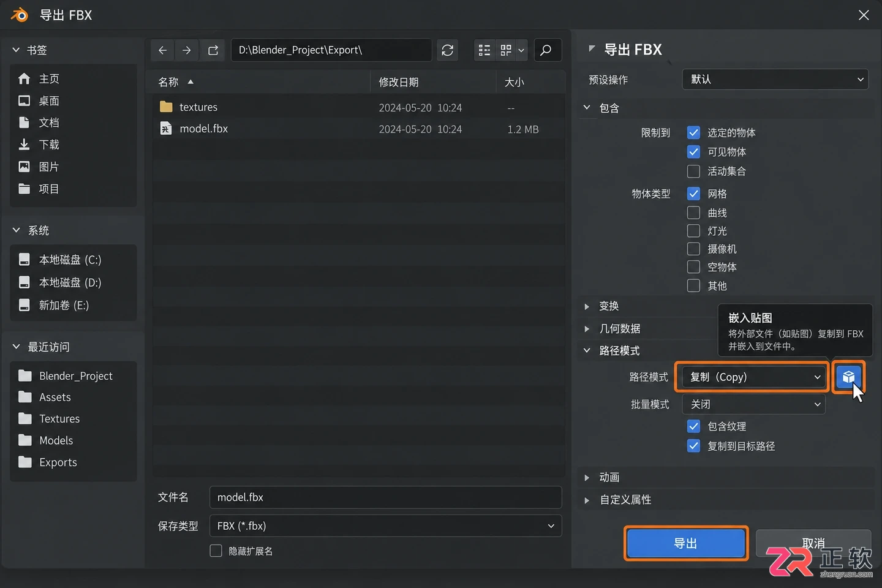Refresh the file list

pyautogui.click(x=448, y=50)
